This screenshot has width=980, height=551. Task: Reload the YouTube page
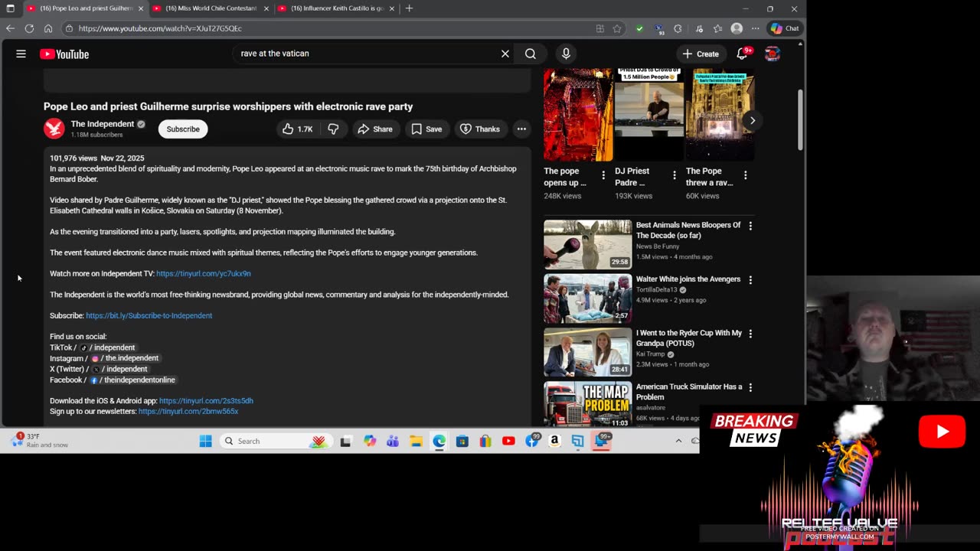[29, 28]
